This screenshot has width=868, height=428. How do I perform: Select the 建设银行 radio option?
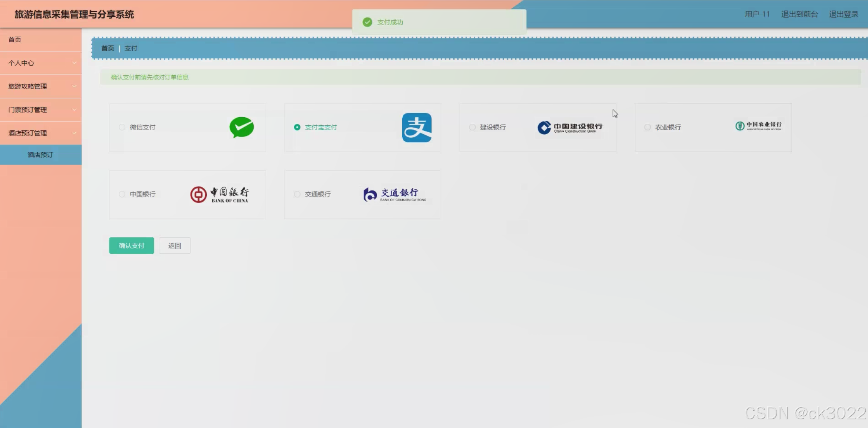pyautogui.click(x=472, y=127)
